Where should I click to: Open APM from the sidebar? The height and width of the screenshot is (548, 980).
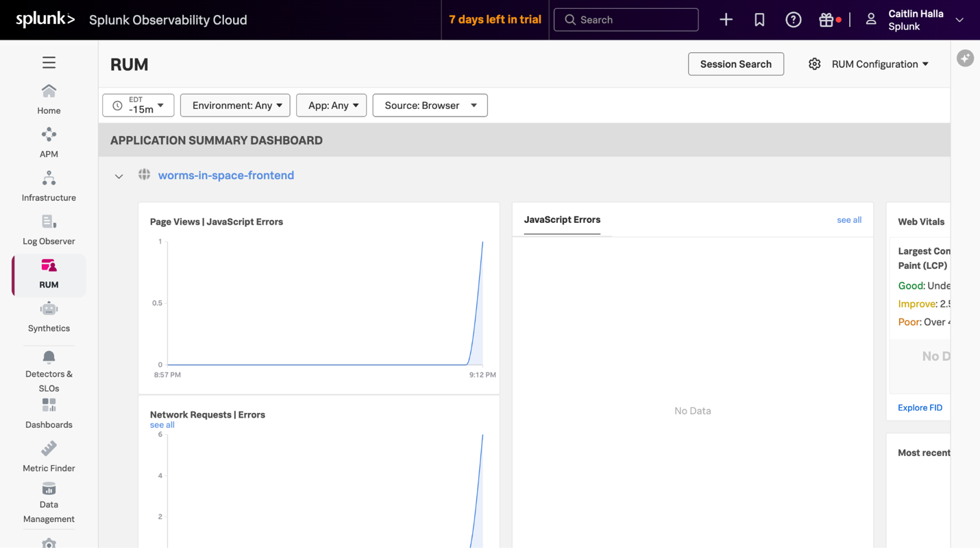49,143
